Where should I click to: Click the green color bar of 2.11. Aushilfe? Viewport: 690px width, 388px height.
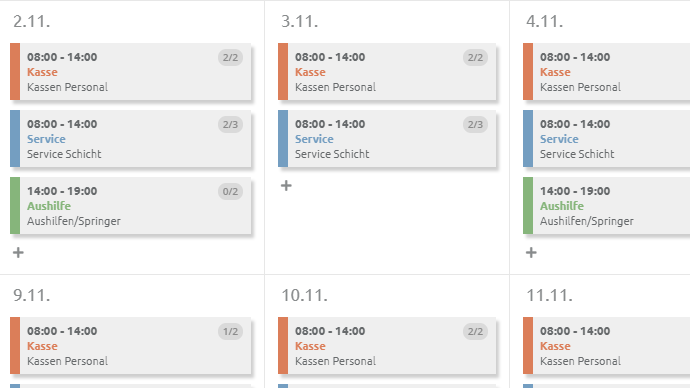tap(15, 205)
